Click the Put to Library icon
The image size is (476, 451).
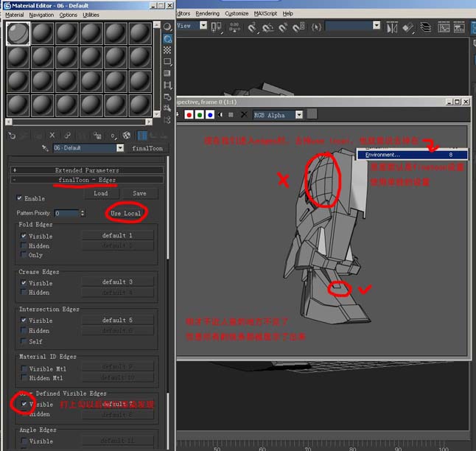click(97, 136)
